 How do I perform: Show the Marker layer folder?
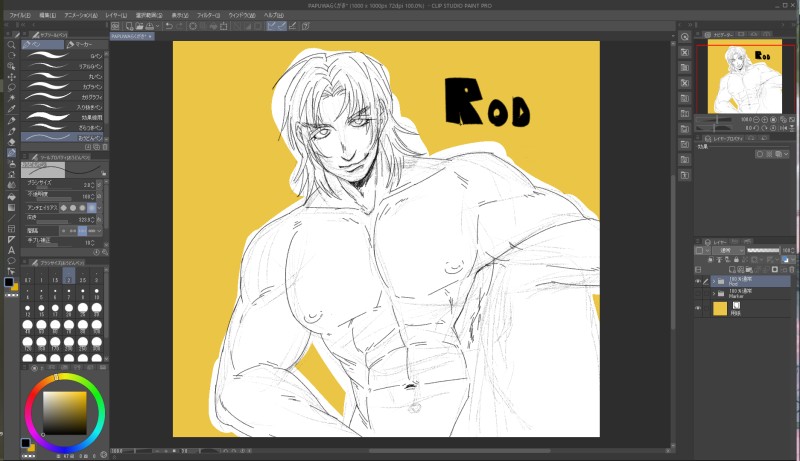pyautogui.click(x=698, y=294)
